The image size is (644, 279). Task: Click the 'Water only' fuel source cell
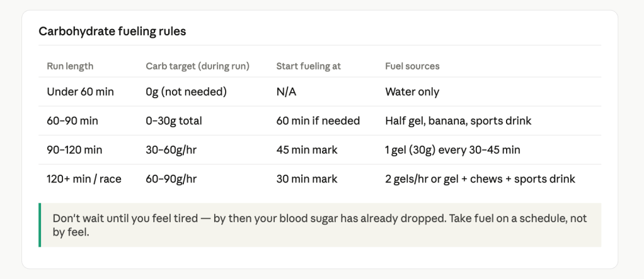412,92
